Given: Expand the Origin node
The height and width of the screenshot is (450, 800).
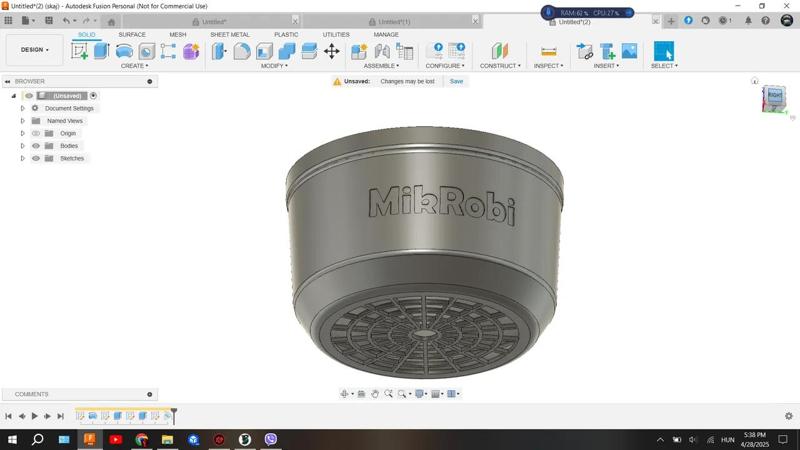Looking at the screenshot, I should tap(22, 133).
